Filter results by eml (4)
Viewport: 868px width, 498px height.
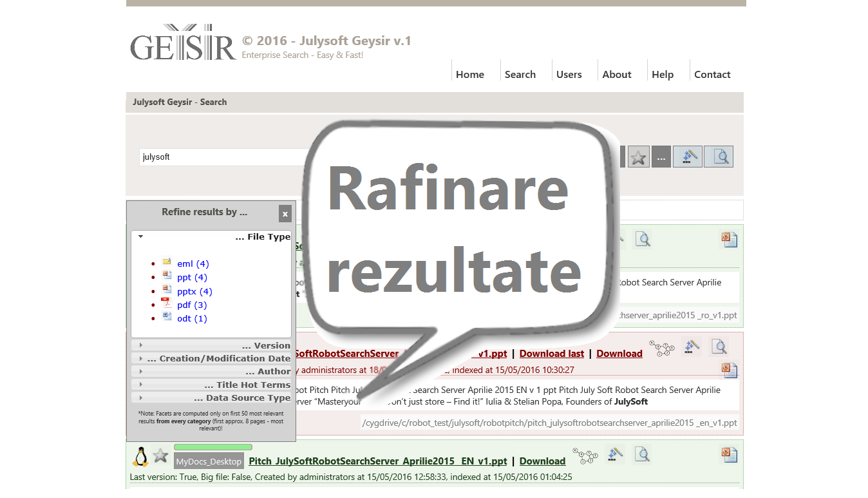(193, 263)
